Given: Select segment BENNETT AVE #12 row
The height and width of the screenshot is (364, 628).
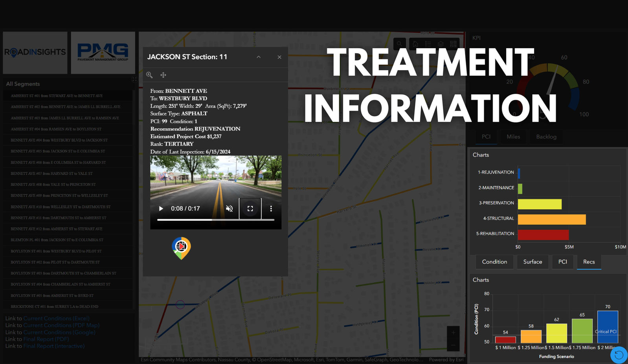Looking at the screenshot, I should point(68,229).
